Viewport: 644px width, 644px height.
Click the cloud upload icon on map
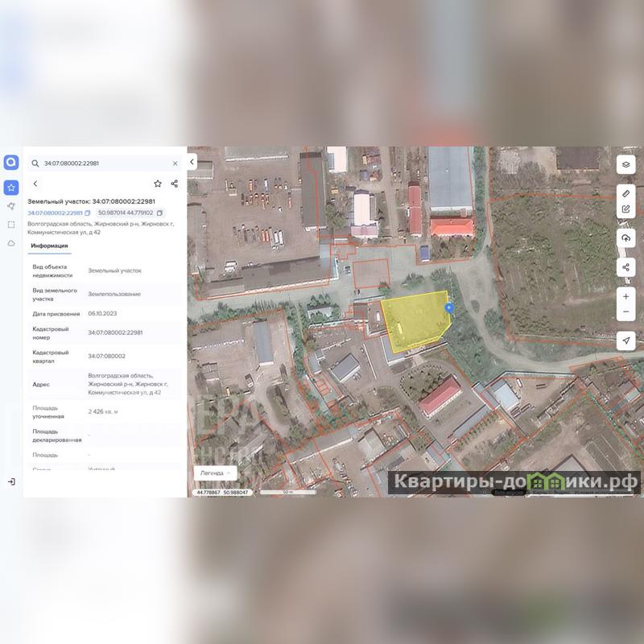click(x=625, y=238)
